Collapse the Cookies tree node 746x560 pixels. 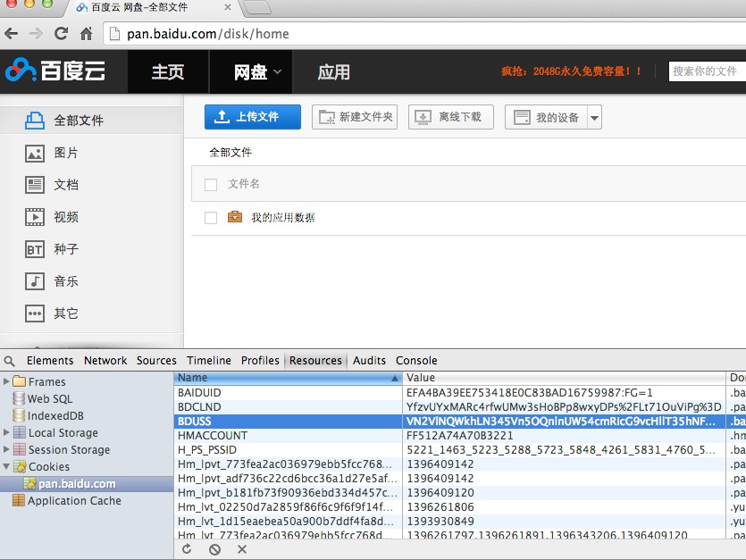(6, 466)
